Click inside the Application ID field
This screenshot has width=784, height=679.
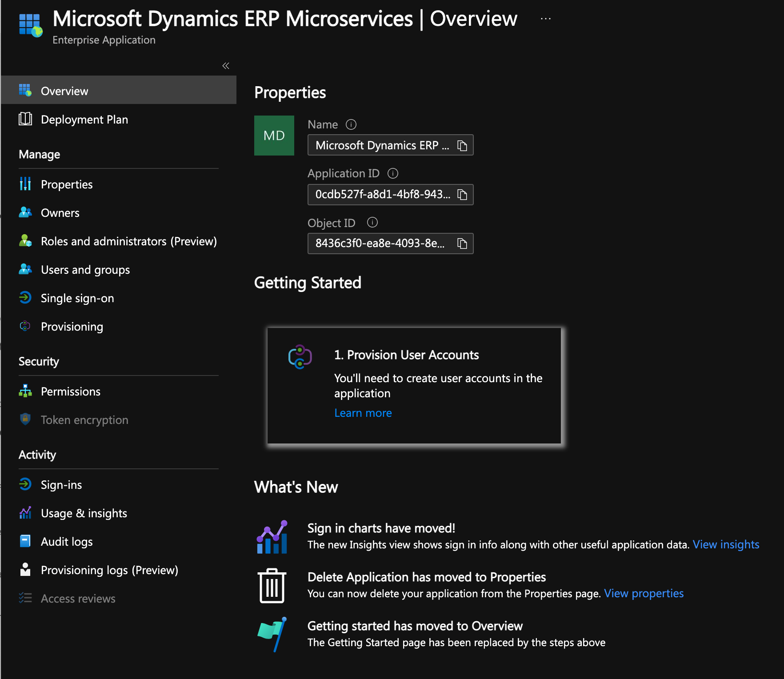(x=391, y=195)
